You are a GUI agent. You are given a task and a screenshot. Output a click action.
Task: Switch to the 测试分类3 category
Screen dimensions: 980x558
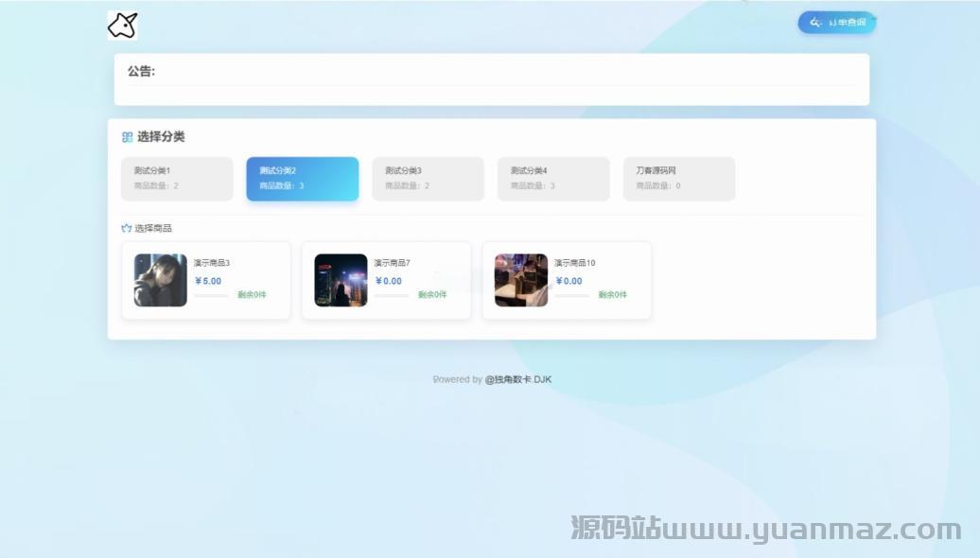tap(428, 179)
